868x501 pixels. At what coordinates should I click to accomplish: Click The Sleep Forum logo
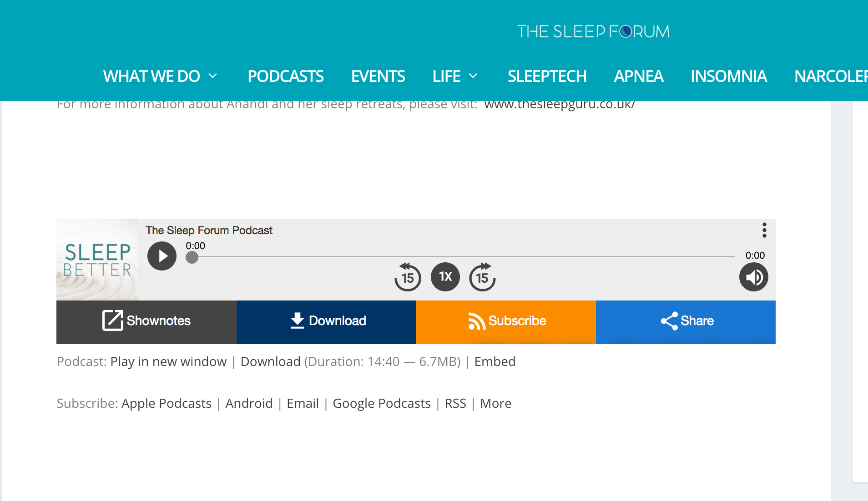click(x=593, y=31)
